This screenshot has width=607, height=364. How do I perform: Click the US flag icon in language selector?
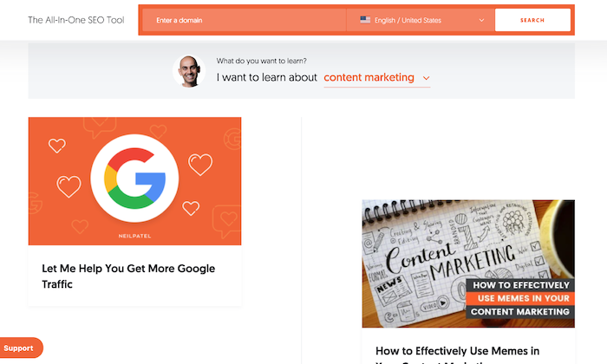point(365,20)
